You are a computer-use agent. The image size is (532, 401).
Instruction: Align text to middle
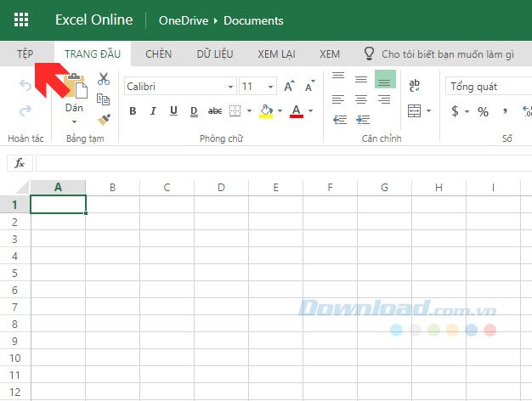point(361,79)
